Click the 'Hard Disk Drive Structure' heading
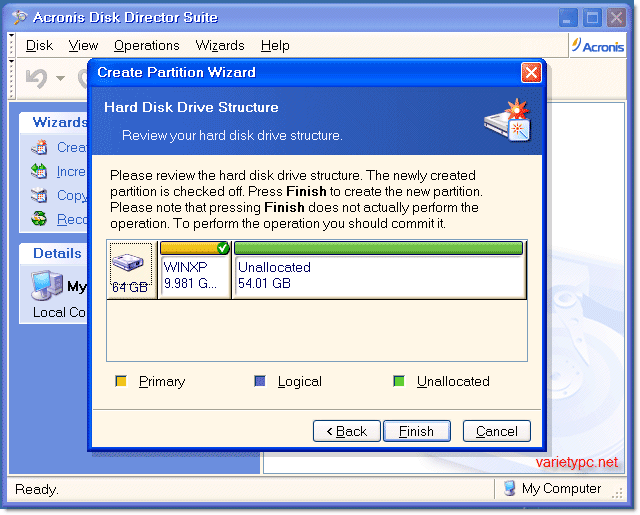Screen dimensions: 640x515 tap(191, 107)
